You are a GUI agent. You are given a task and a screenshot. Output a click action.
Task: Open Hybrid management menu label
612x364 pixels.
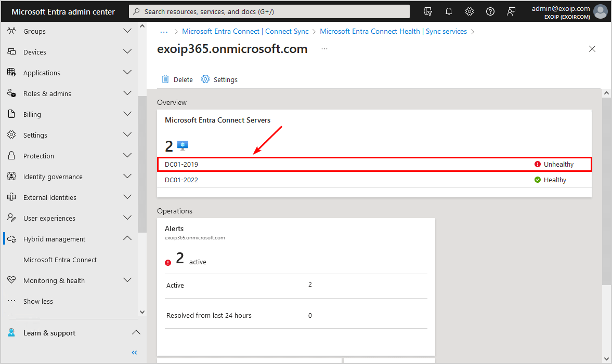tap(54, 239)
